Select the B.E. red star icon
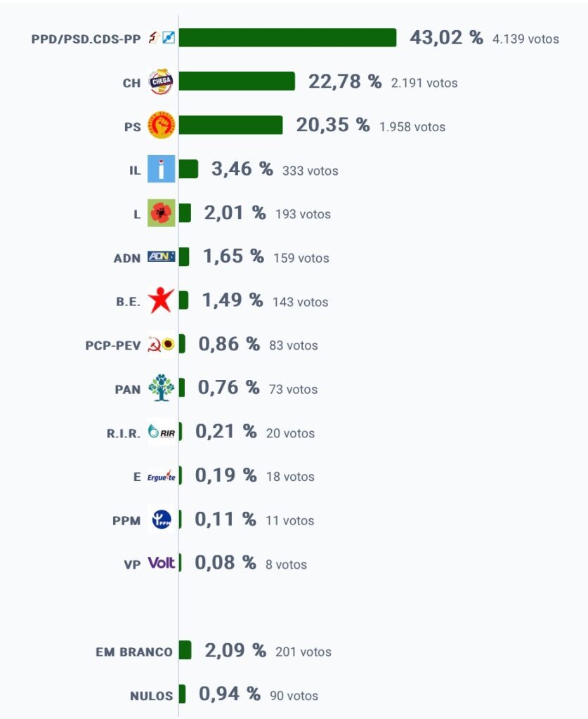This screenshot has width=588, height=719. [161, 301]
